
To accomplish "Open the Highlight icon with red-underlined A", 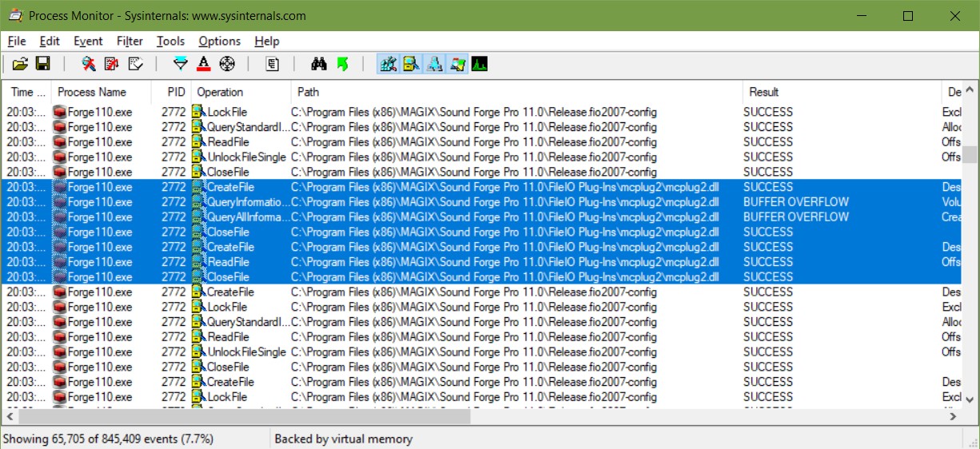I will (204, 64).
